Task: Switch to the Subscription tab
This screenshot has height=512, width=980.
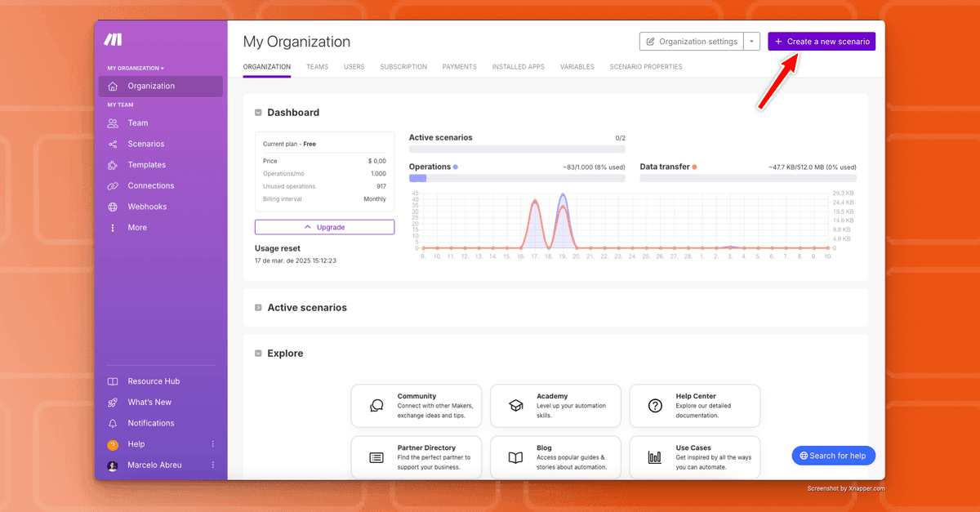Action: tap(403, 67)
